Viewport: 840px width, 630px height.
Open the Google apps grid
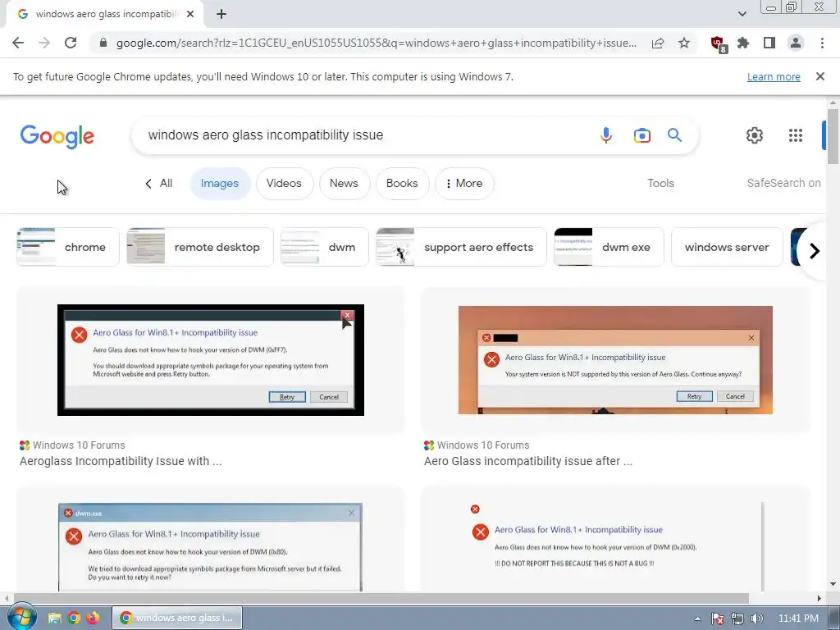796,135
